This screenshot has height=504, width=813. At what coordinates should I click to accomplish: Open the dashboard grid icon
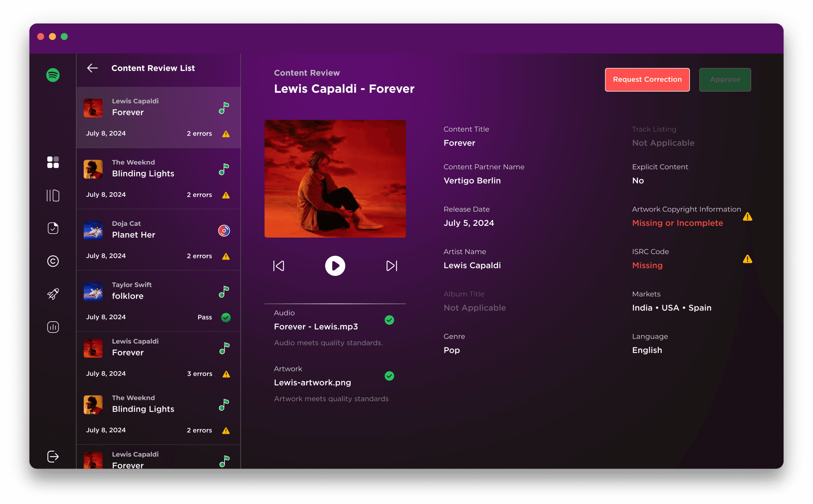pyautogui.click(x=53, y=162)
